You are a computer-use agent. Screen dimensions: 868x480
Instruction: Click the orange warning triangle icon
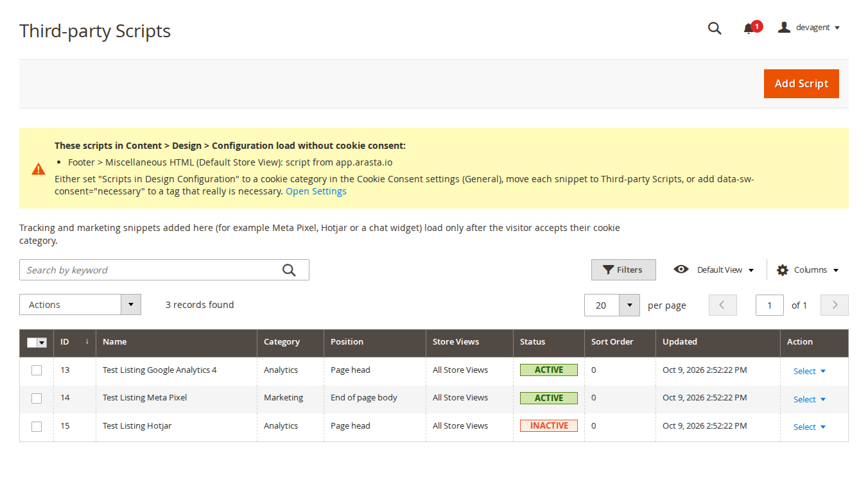39,169
